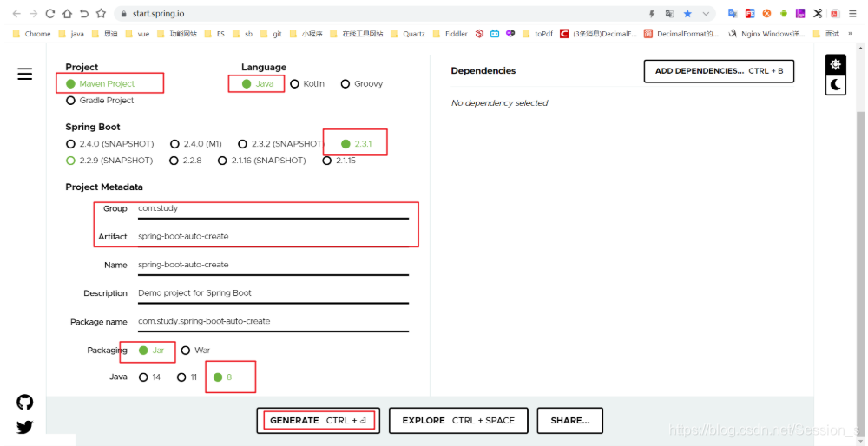
Task: Open the 小程序 bookmarks folder
Action: 306,34
